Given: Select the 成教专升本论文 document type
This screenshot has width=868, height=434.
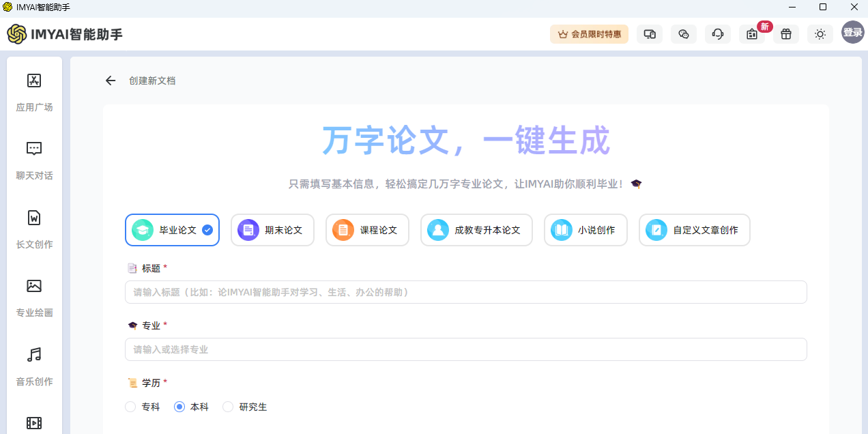Looking at the screenshot, I should (476, 230).
